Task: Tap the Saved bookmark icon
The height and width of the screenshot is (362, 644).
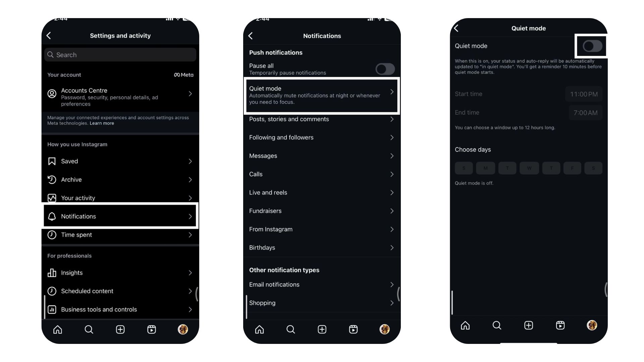Action: [x=52, y=161]
